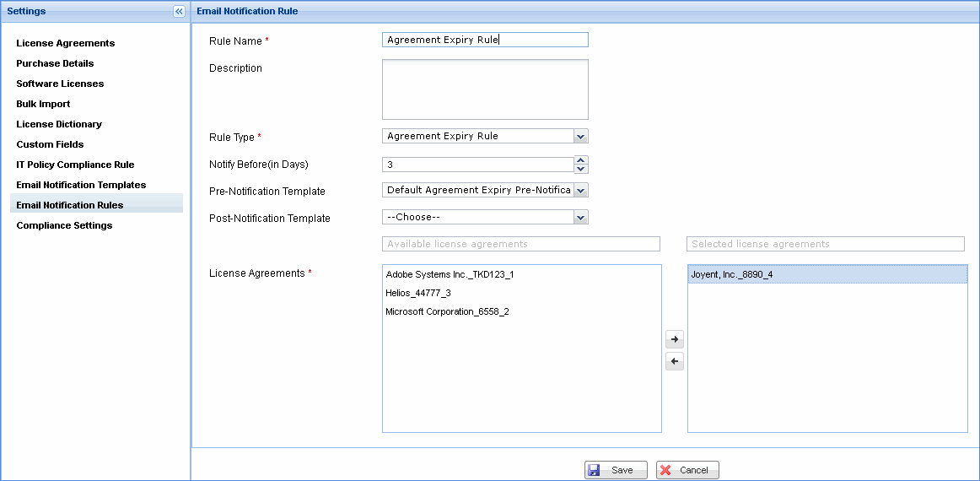Open Compliance Settings
980x481 pixels.
click(x=64, y=225)
